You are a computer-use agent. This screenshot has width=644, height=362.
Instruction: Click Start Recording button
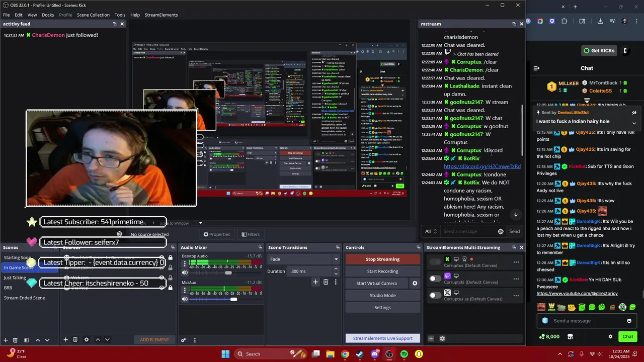click(x=382, y=271)
